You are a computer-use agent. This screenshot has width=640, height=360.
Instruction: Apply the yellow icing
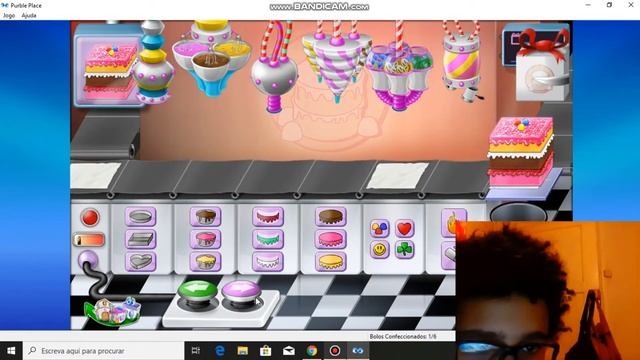[331, 262]
